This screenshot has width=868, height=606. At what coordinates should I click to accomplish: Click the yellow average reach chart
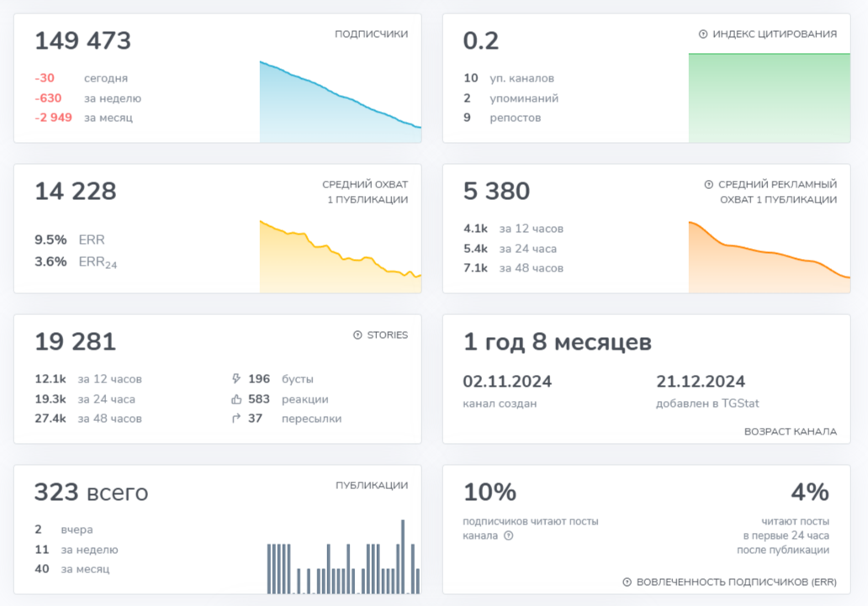pos(341,256)
